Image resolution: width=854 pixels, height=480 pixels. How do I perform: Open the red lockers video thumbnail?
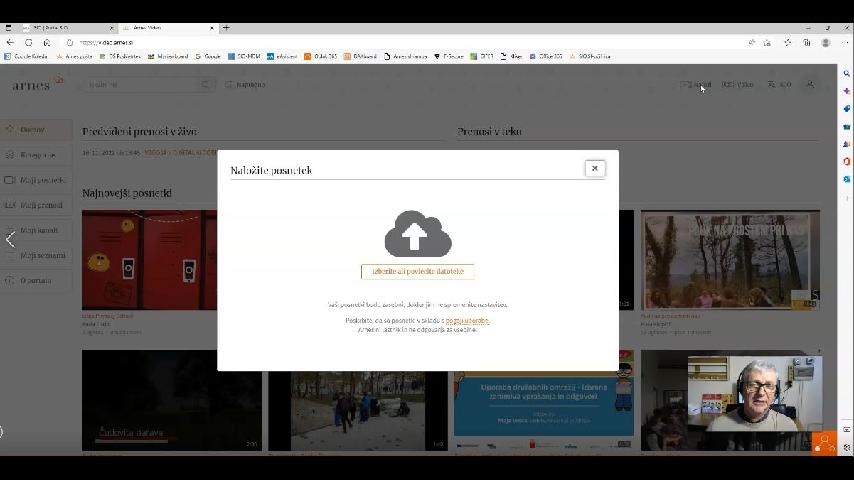[149, 260]
